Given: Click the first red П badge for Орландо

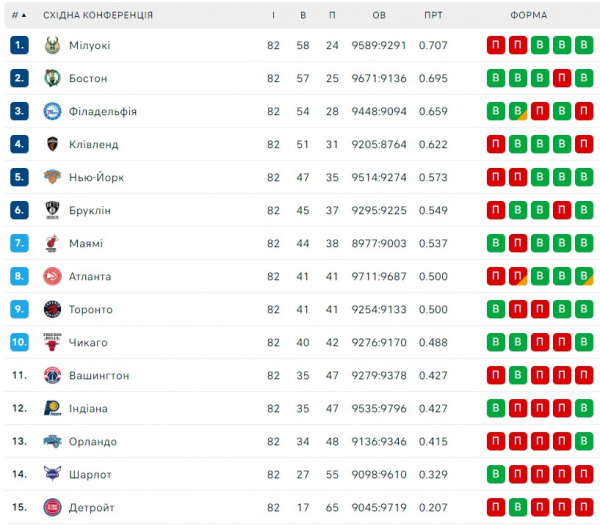Looking at the screenshot, I should pos(496,441).
